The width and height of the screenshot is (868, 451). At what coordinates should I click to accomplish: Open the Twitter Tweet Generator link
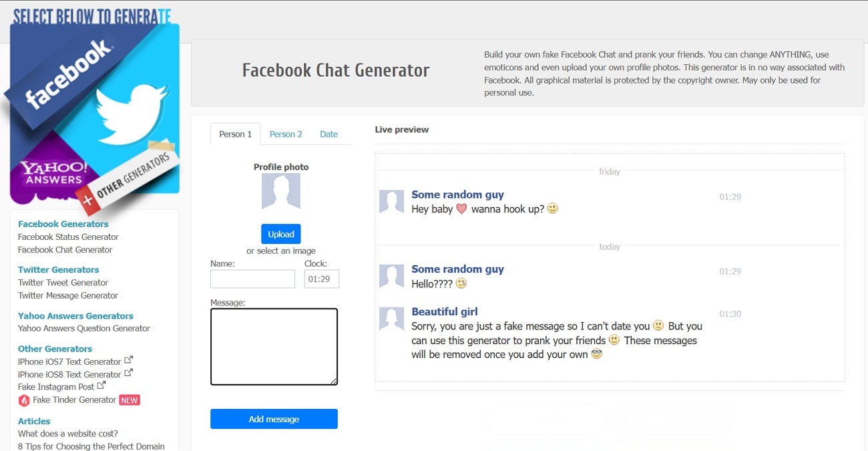tap(63, 283)
